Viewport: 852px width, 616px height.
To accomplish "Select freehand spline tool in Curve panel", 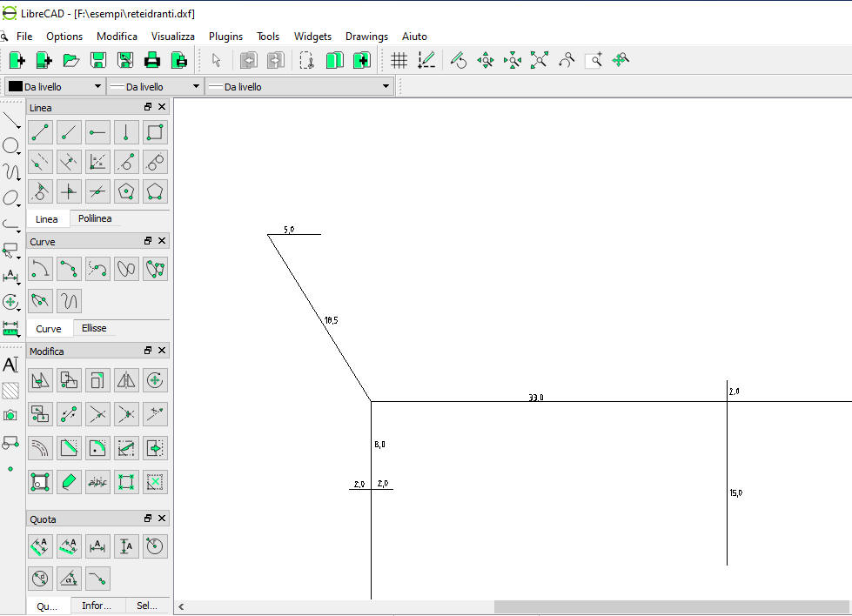I will (69, 301).
